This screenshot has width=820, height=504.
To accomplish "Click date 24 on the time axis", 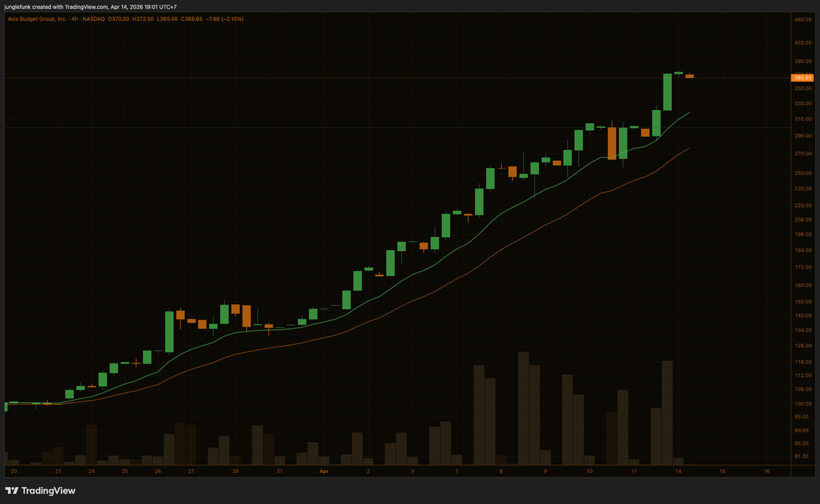I will click(x=91, y=471).
